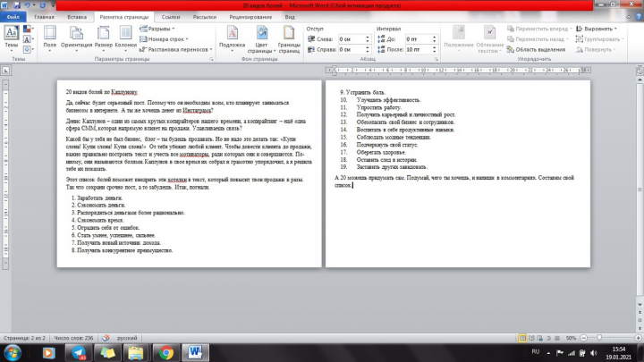Switch to the Главная tab
Image resolution: width=644 pixels, height=362 pixels.
pos(45,17)
